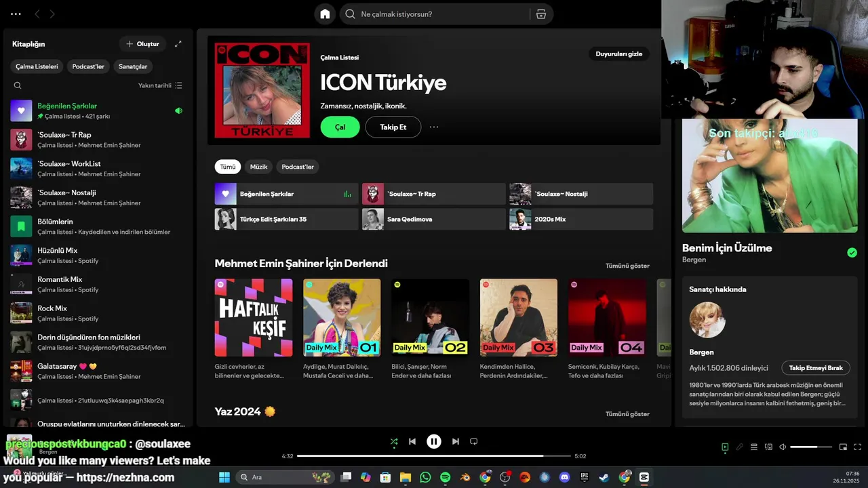
Task: Enter full screen player mode
Action: coord(857,447)
